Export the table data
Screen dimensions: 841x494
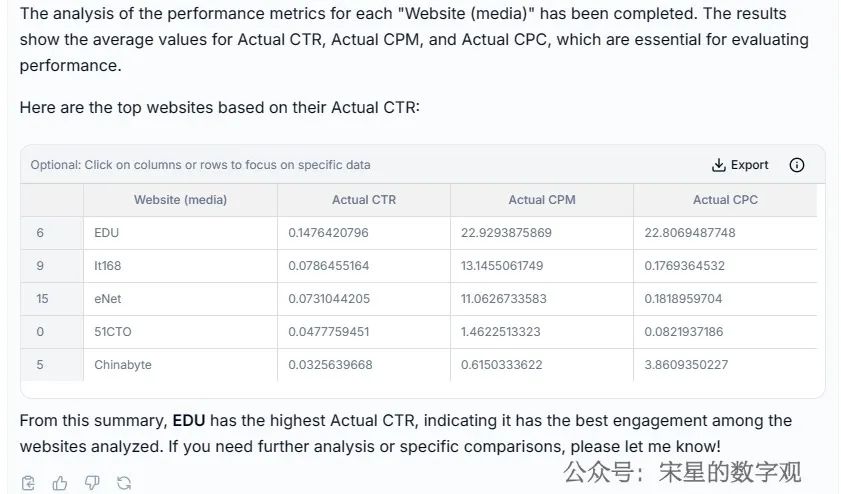pyautogui.click(x=740, y=165)
